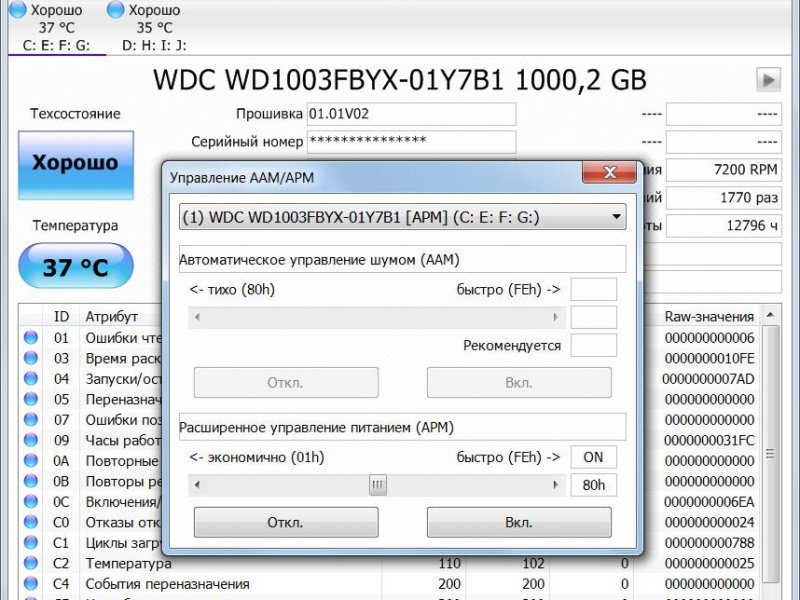
Task: Click the AAM Рекомендуется value field
Action: (593, 345)
